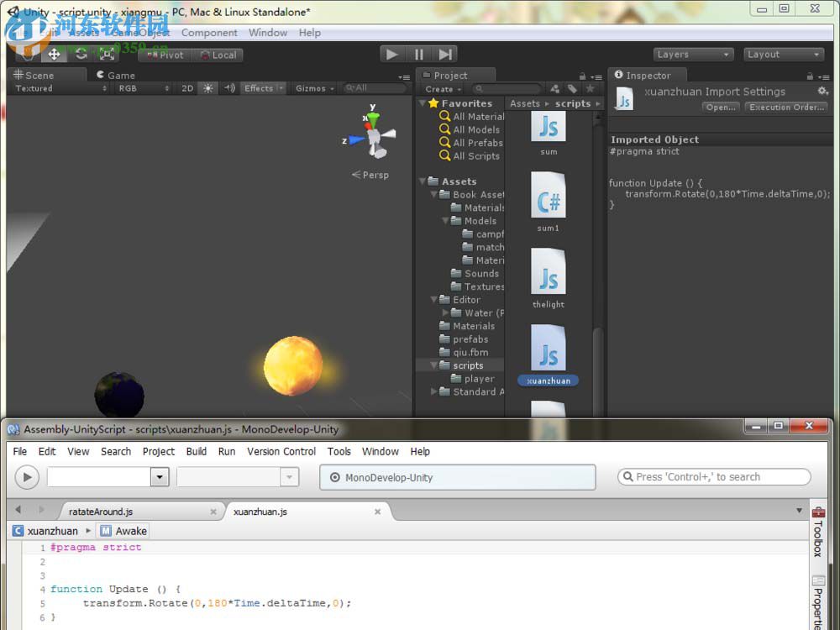840x630 pixels.
Task: Toggle the Inspector panel lock icon
Action: point(810,76)
